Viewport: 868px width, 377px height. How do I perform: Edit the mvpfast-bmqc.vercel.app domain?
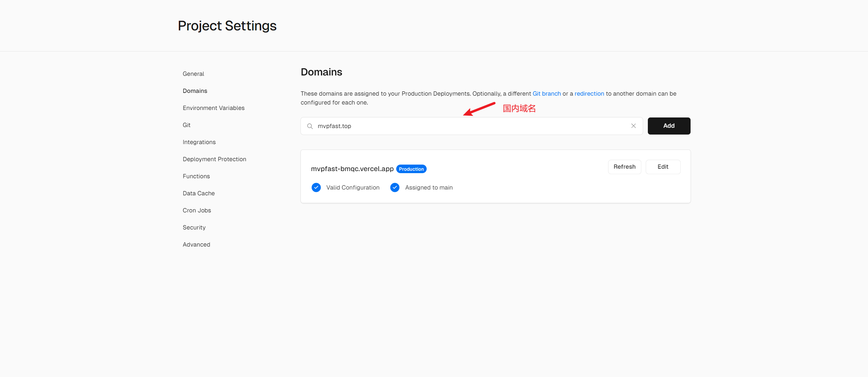(663, 167)
